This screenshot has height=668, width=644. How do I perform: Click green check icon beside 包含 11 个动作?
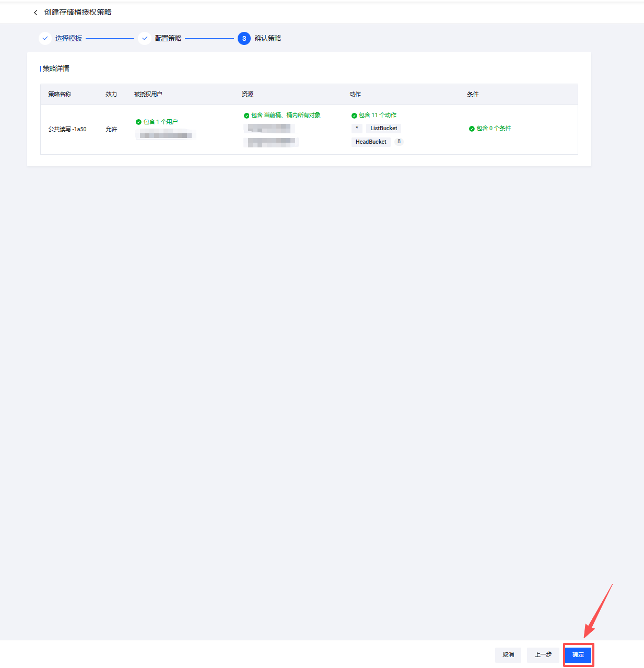(354, 116)
